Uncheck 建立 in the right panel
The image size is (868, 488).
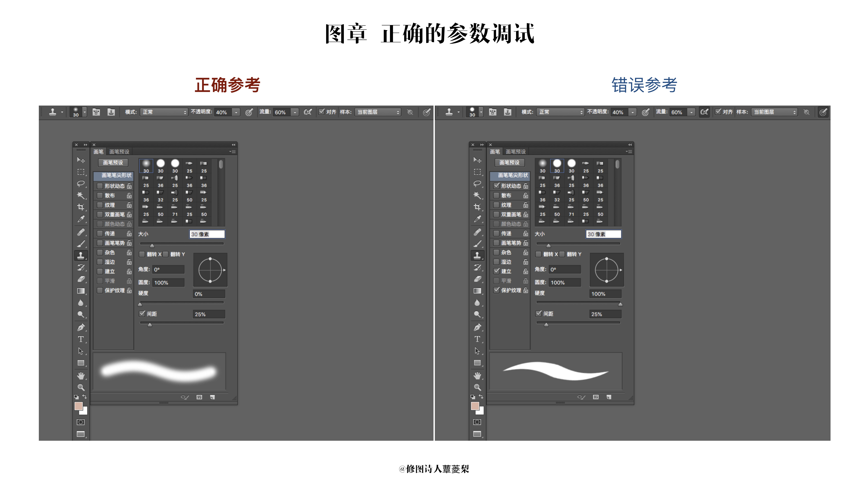point(496,271)
